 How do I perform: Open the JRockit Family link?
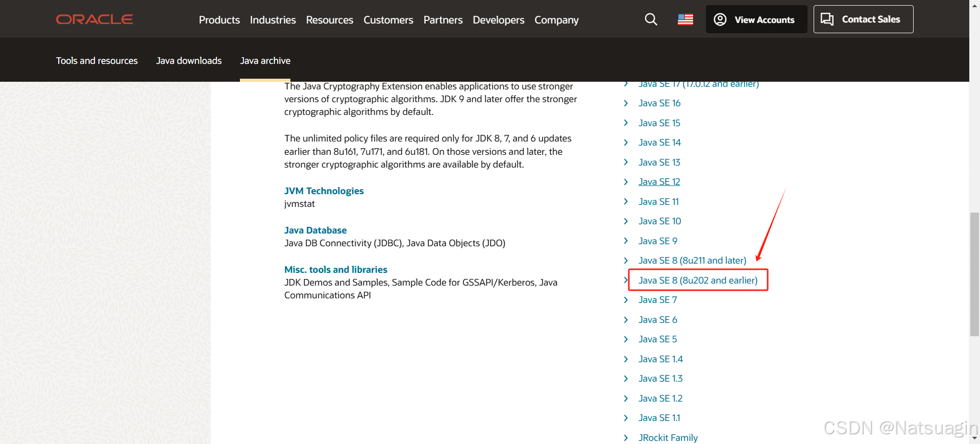668,438
